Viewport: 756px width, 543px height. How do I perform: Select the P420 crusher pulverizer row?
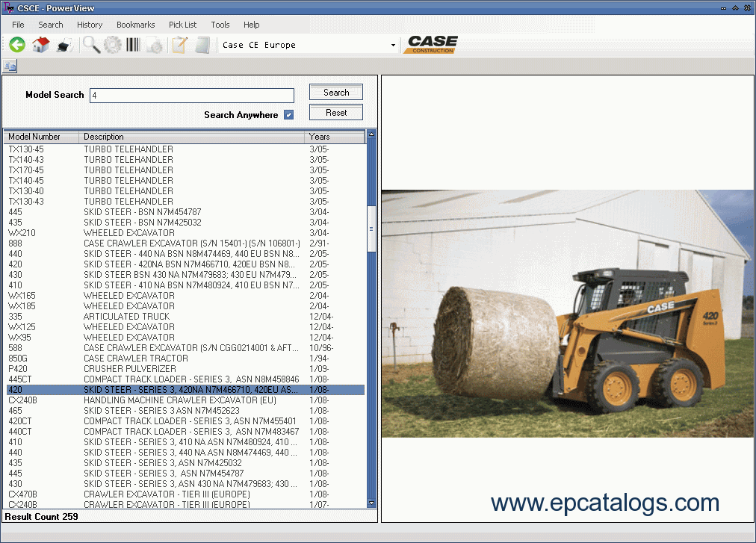coord(185,369)
